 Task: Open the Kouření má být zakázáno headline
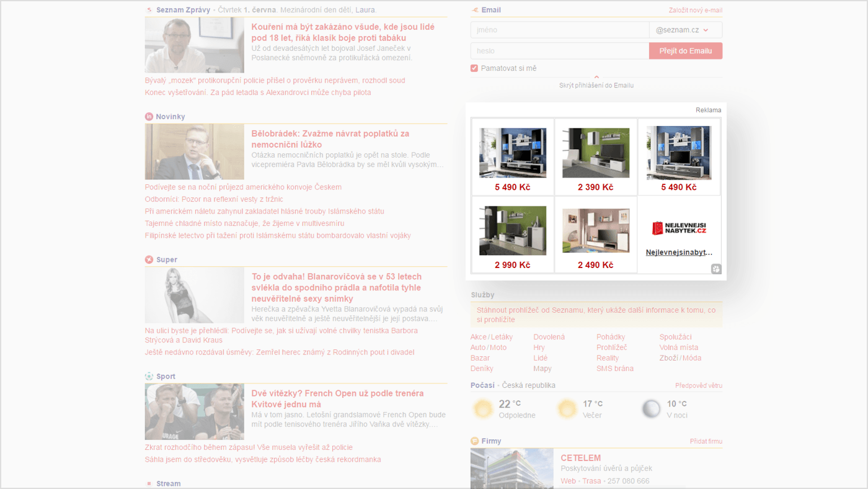tap(343, 32)
